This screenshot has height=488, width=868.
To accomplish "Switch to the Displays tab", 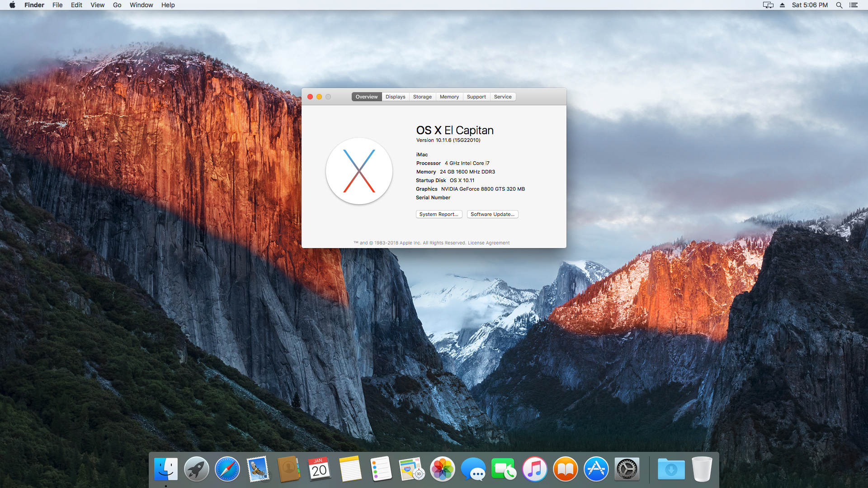I will 395,97.
